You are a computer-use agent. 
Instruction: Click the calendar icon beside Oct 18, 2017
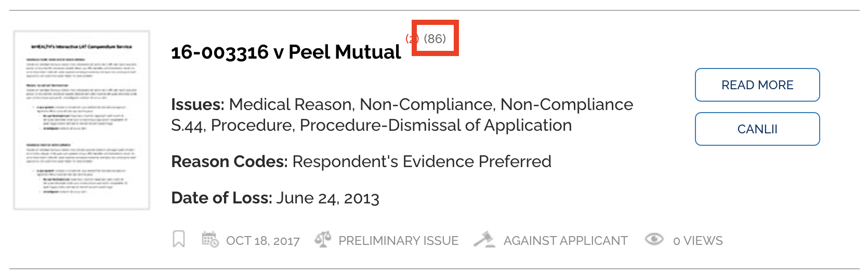[x=210, y=239]
